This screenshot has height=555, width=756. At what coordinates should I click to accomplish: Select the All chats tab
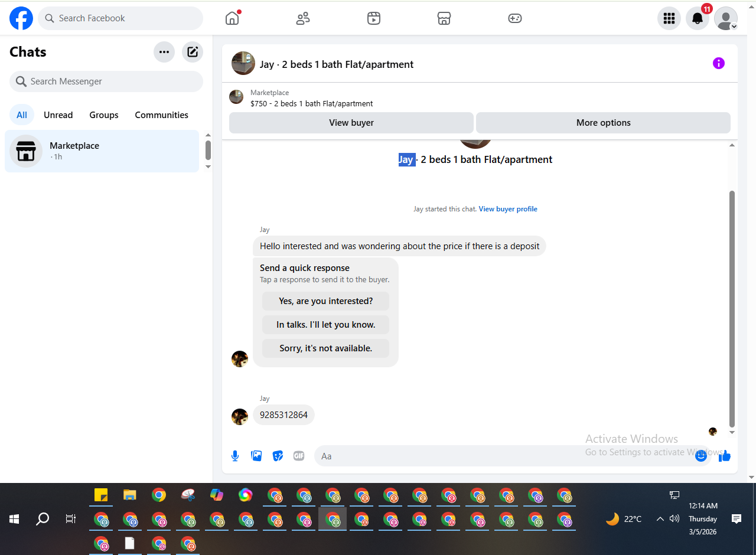22,115
